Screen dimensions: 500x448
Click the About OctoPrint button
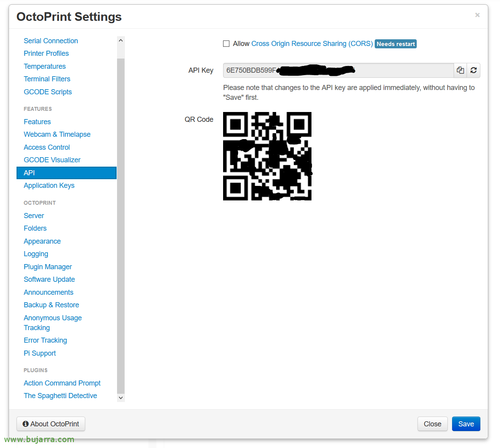coord(51,424)
